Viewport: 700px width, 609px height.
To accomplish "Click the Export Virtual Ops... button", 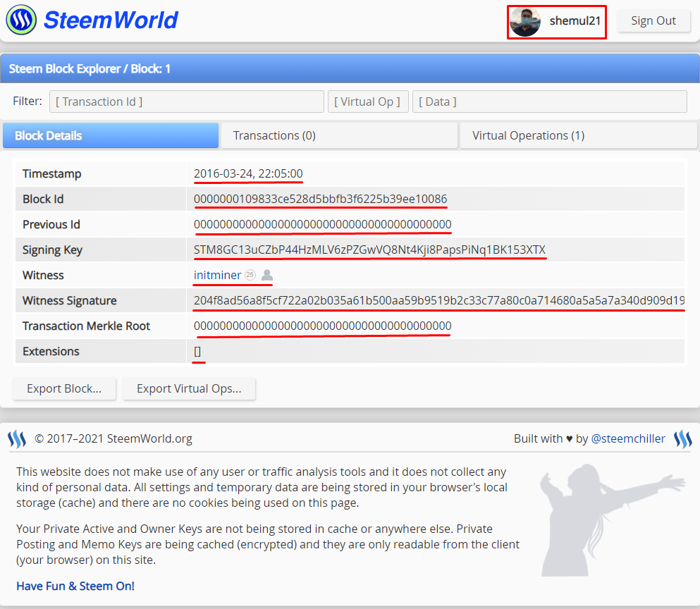I will pyautogui.click(x=189, y=389).
